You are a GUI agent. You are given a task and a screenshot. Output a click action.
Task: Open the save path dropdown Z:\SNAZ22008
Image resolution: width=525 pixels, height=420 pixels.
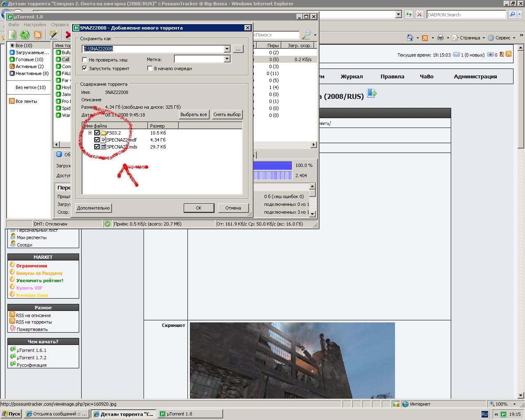click(227, 49)
